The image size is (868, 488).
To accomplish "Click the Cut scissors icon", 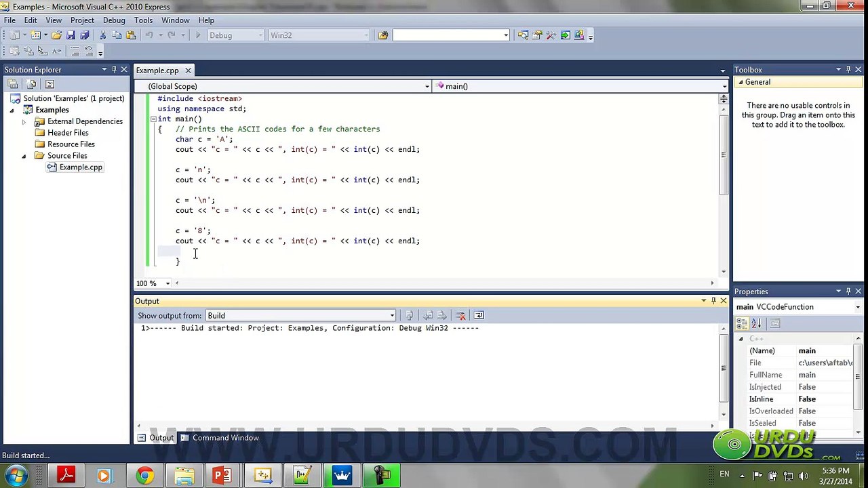I will pyautogui.click(x=103, y=35).
